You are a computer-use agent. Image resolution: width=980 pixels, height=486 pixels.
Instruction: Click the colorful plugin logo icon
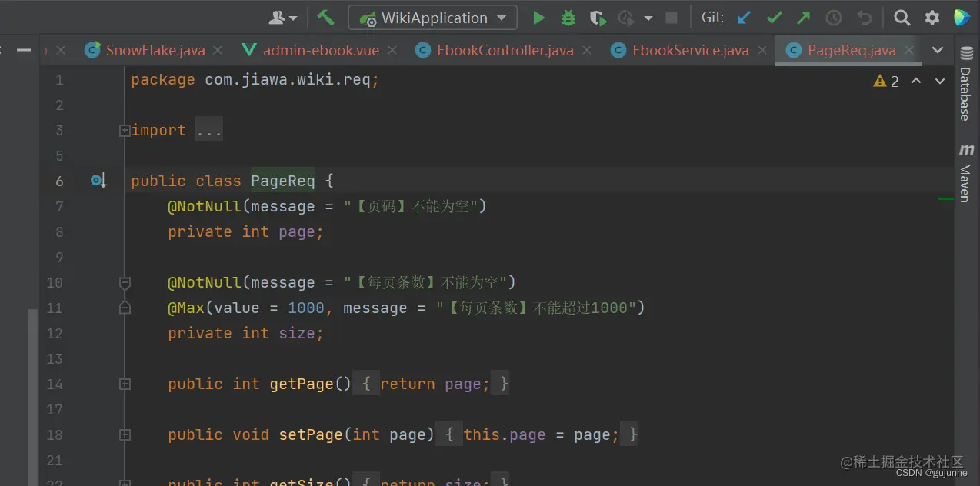(x=962, y=17)
